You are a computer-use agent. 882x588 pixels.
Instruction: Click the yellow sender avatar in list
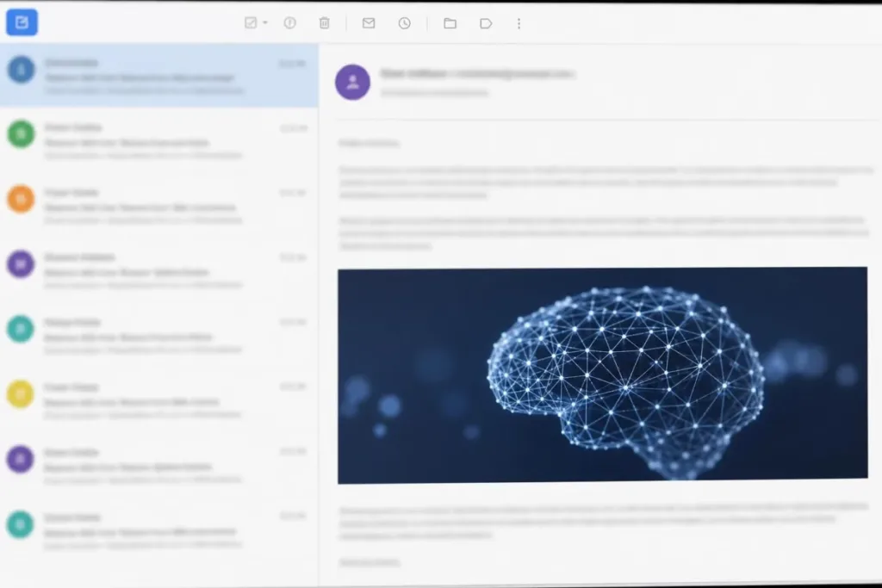[x=21, y=393]
